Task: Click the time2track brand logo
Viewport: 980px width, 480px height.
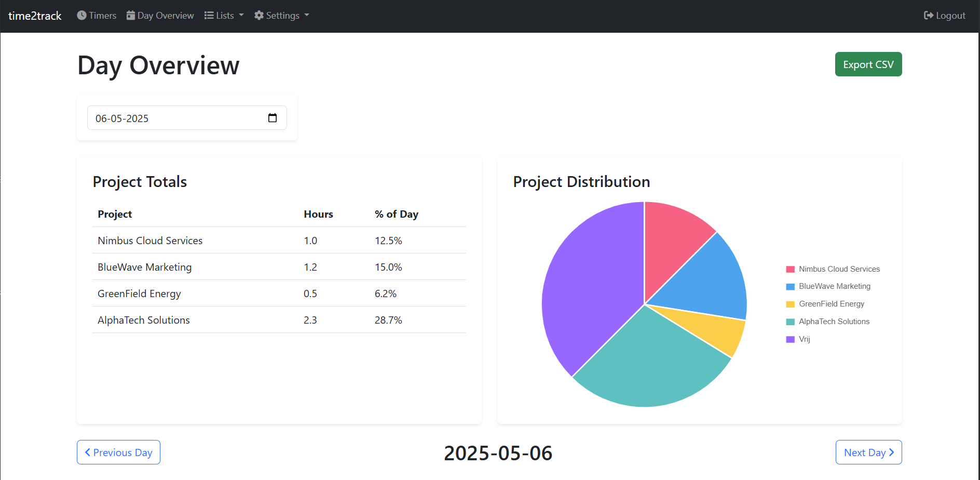Action: [x=35, y=16]
